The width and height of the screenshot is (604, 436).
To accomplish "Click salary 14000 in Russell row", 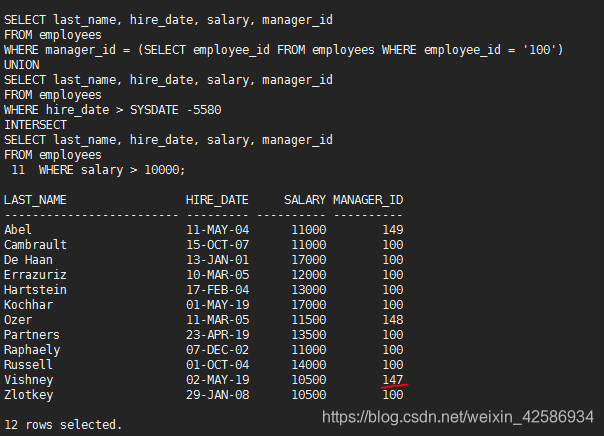I will click(x=309, y=365).
